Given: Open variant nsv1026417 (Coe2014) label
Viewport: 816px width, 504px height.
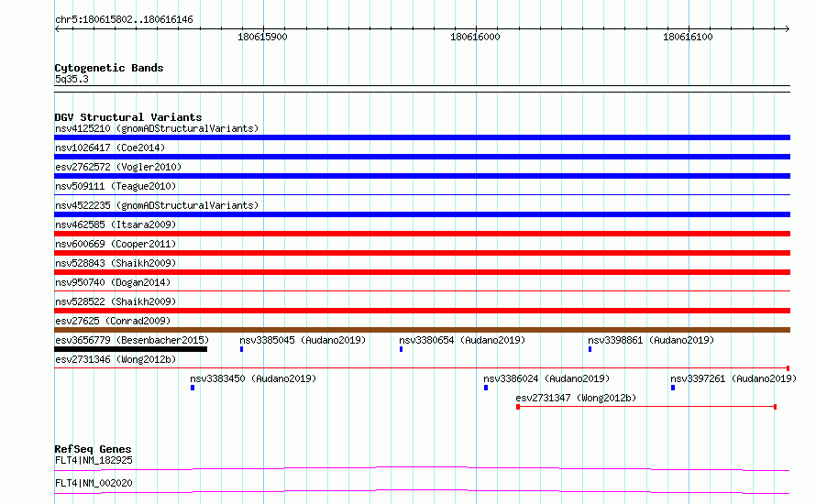Looking at the screenshot, I should [x=110, y=148].
